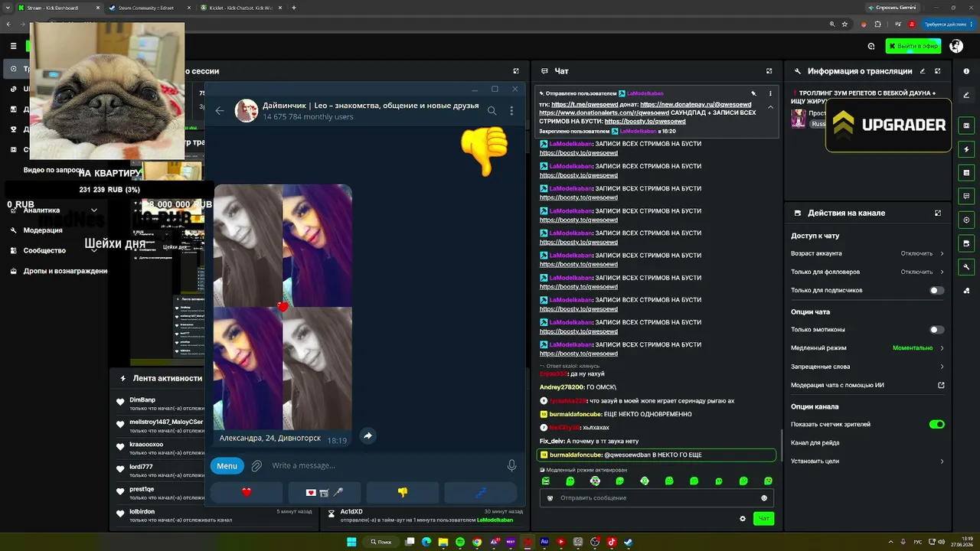Open AI chat moderation external link

click(941, 386)
